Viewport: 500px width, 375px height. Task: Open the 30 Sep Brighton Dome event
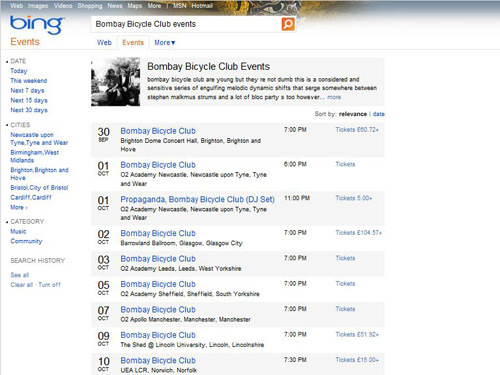pos(158,131)
